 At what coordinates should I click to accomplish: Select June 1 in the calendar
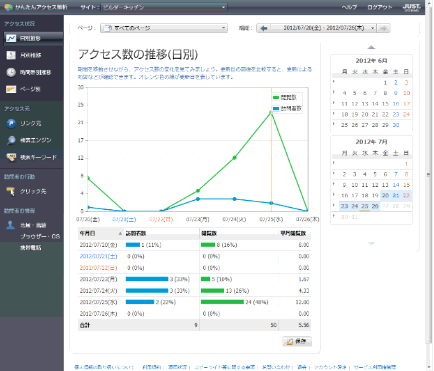(x=385, y=82)
